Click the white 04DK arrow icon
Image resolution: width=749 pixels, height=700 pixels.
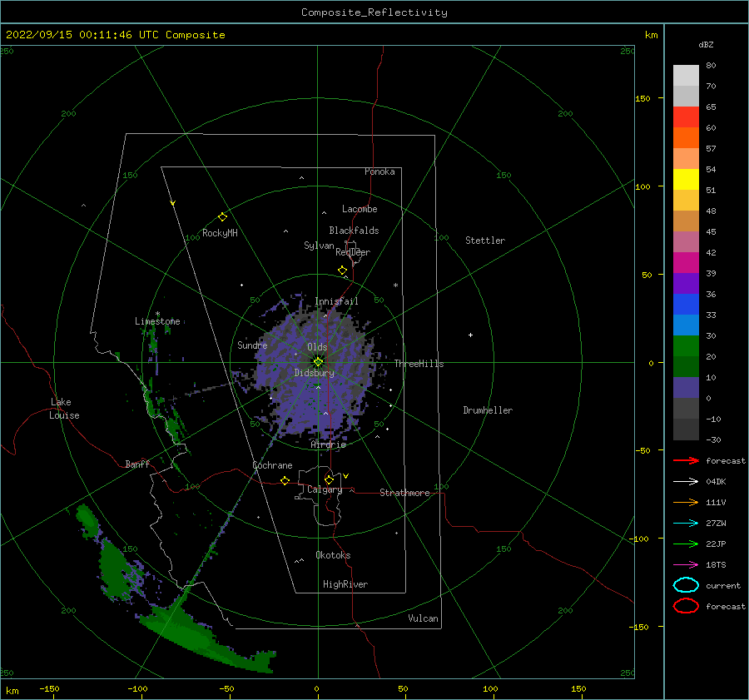[686, 481]
